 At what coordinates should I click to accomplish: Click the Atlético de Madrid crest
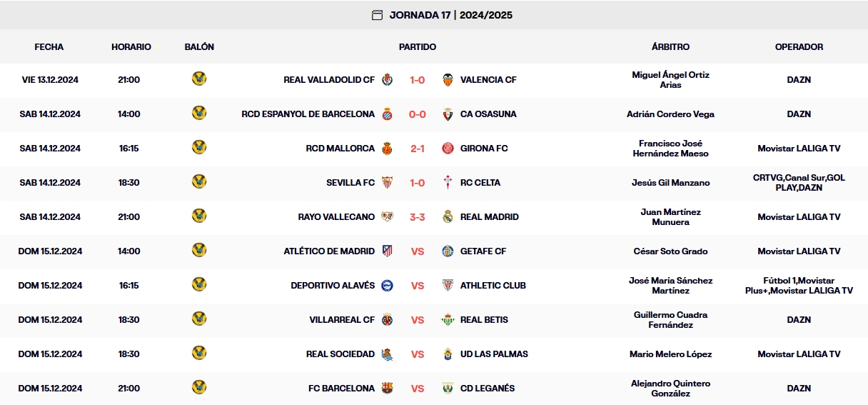coord(387,251)
